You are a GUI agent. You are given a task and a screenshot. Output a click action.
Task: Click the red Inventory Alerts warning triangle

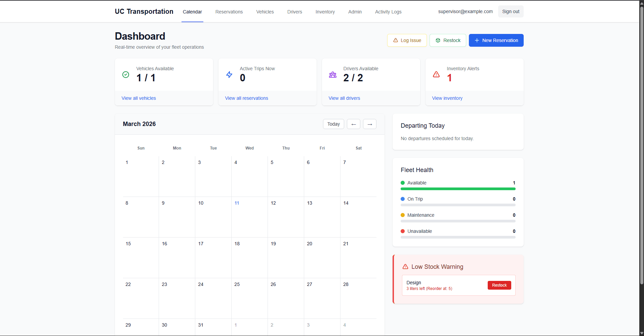pos(436,75)
